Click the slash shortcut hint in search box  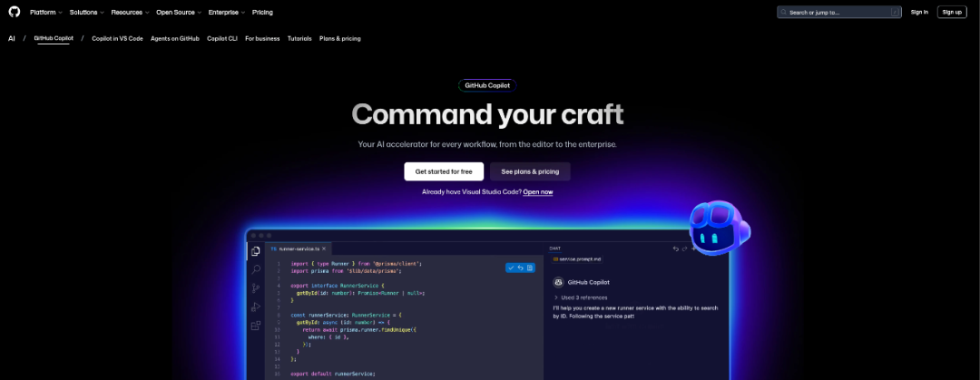click(895, 12)
